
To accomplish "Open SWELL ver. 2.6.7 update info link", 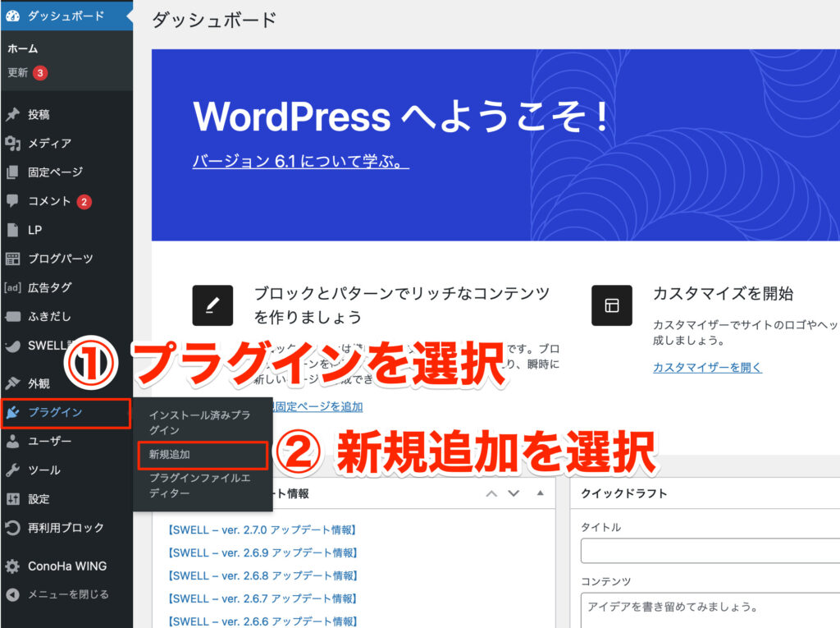I will (x=262, y=598).
